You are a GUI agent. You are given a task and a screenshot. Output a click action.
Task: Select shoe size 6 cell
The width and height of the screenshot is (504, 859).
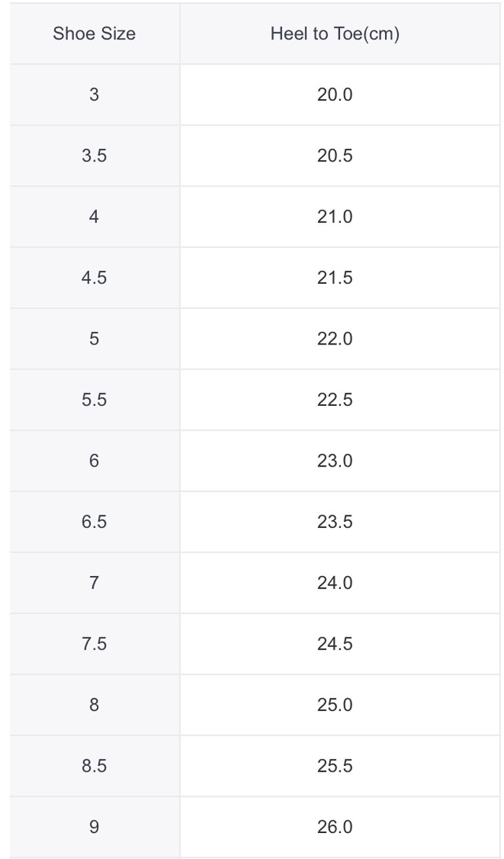(x=94, y=461)
